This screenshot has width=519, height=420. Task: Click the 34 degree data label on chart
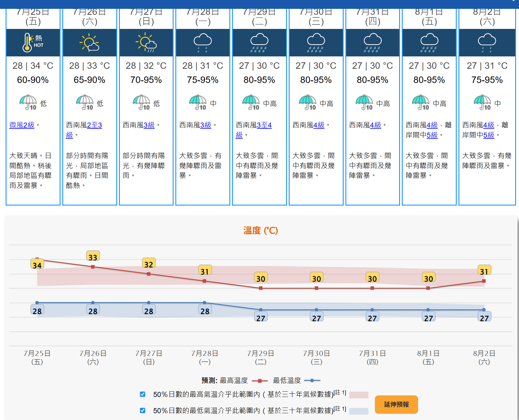pos(37,265)
